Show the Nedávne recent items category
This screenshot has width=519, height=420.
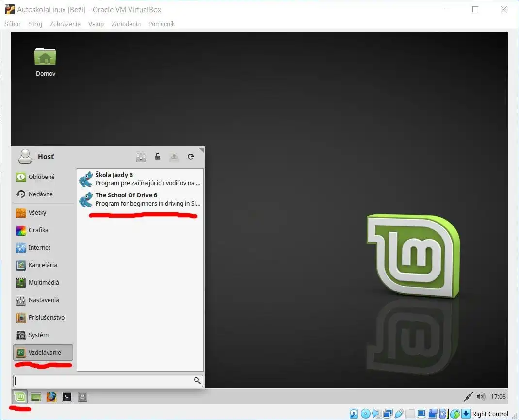(43, 194)
